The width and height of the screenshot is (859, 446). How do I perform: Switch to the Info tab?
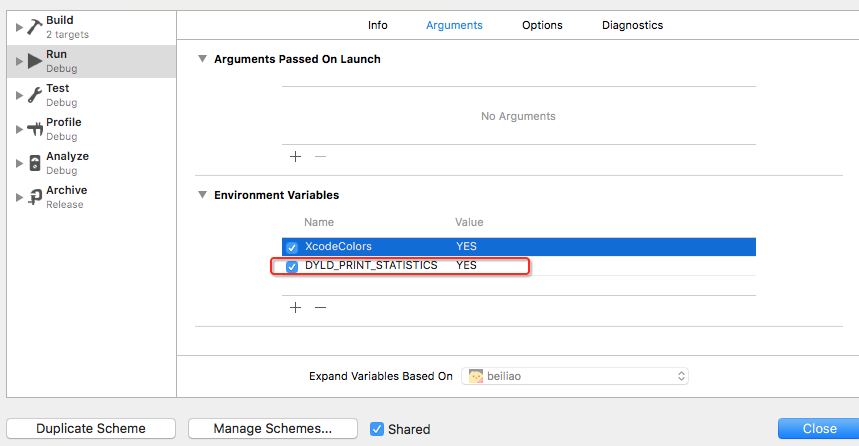(x=378, y=25)
